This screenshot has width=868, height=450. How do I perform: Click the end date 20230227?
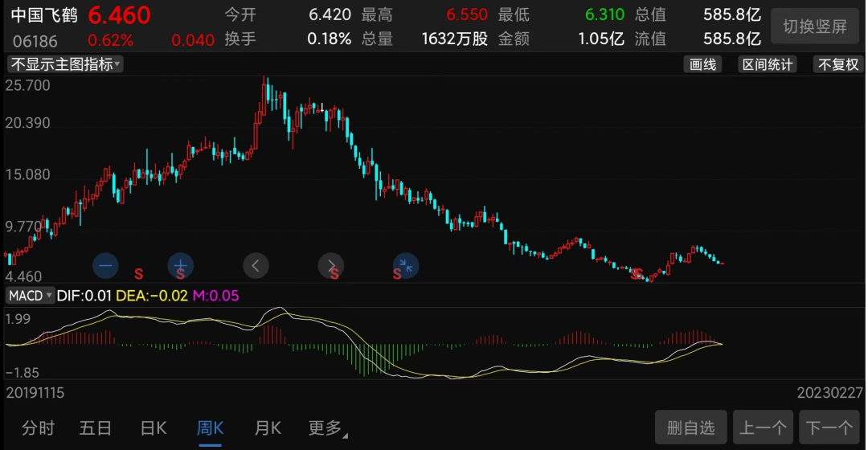(829, 393)
